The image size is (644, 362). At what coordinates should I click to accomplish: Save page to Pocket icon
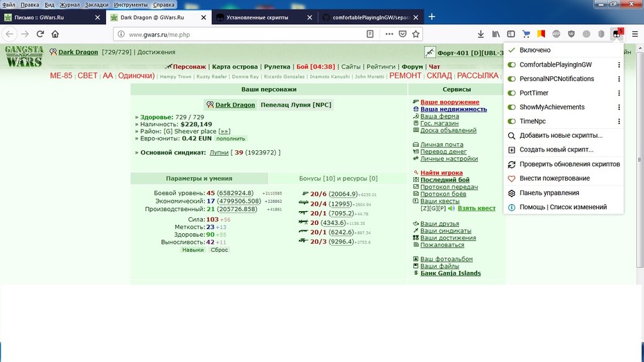[x=402, y=34]
